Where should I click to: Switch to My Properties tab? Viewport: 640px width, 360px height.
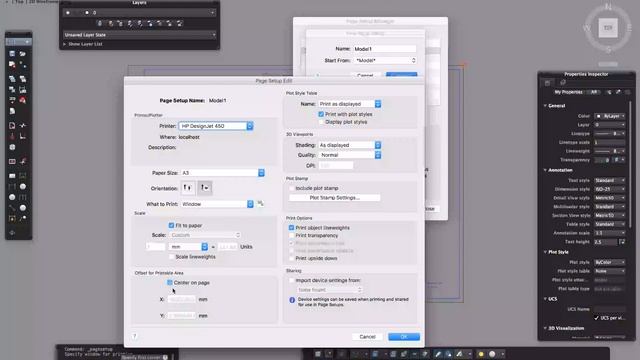point(568,92)
